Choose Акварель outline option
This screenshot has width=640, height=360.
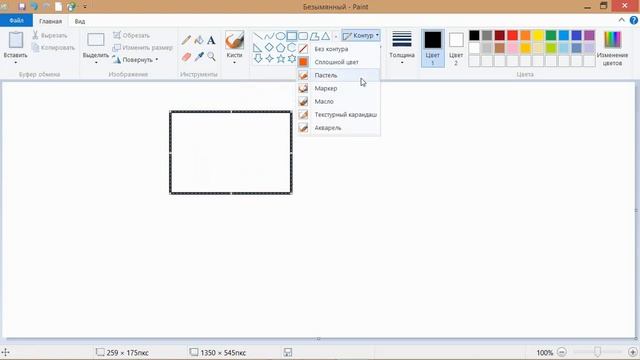[338, 128]
